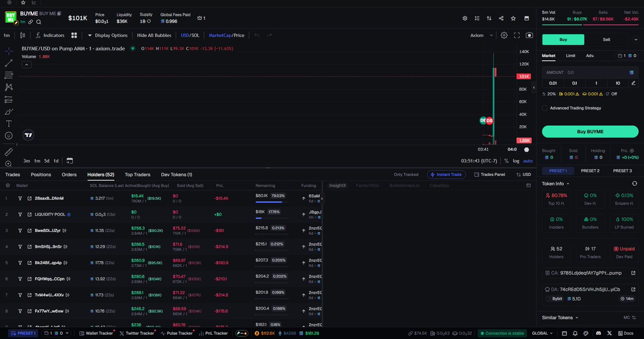
Task: Click the 20% slippage setting
Action: pos(548,94)
